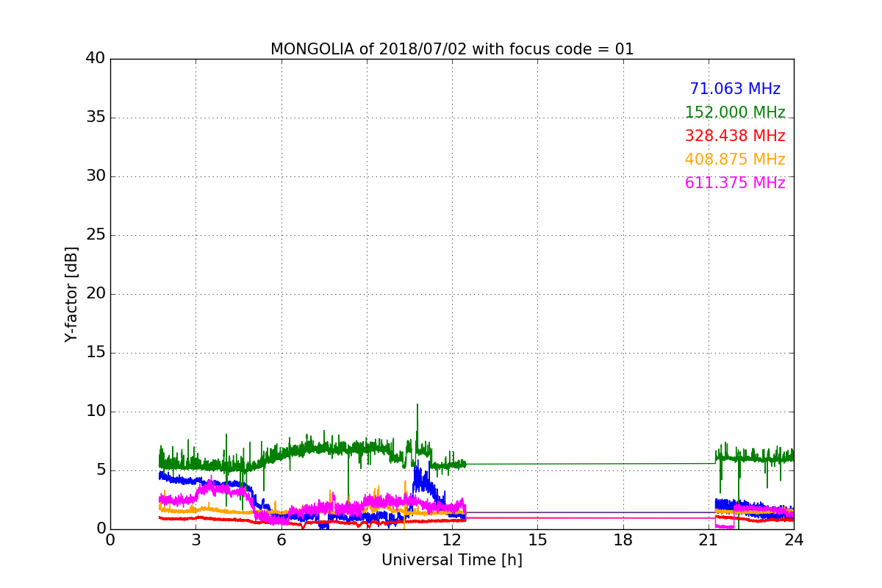The height and width of the screenshot is (588, 882).
Task: Click the x-axis tick label 18
Action: coord(623,540)
